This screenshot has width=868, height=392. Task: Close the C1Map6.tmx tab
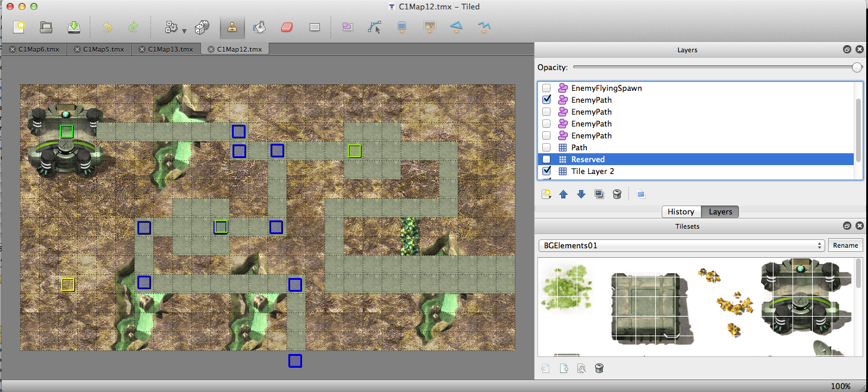coord(12,49)
